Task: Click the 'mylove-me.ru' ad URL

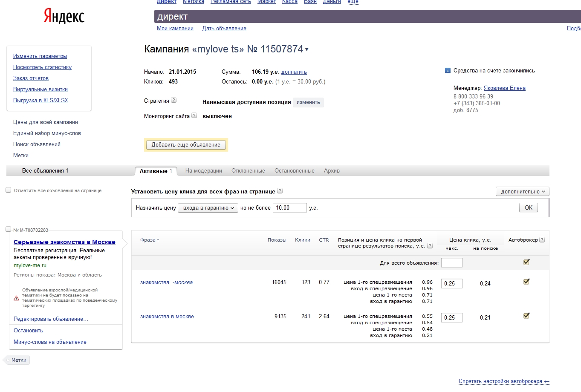Action: 30,265
